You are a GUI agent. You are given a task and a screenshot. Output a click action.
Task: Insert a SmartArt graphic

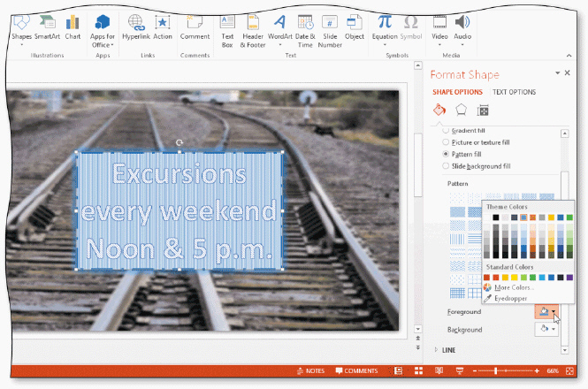[x=47, y=27]
